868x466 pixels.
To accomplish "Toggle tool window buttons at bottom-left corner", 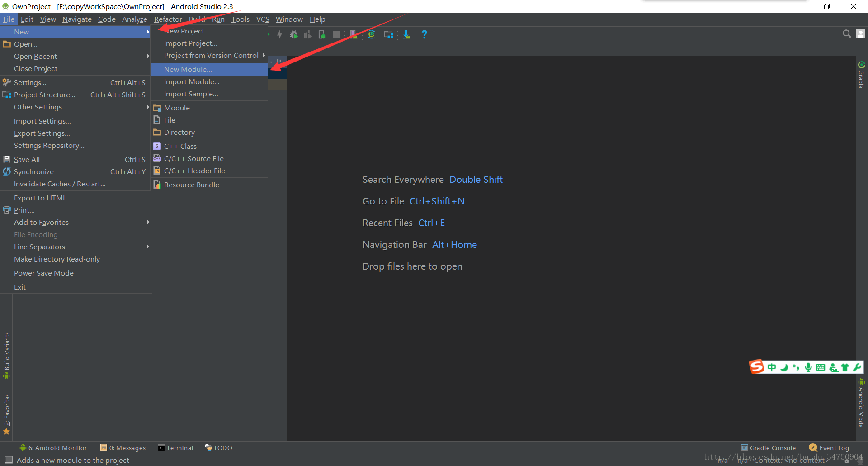I will tap(8, 460).
